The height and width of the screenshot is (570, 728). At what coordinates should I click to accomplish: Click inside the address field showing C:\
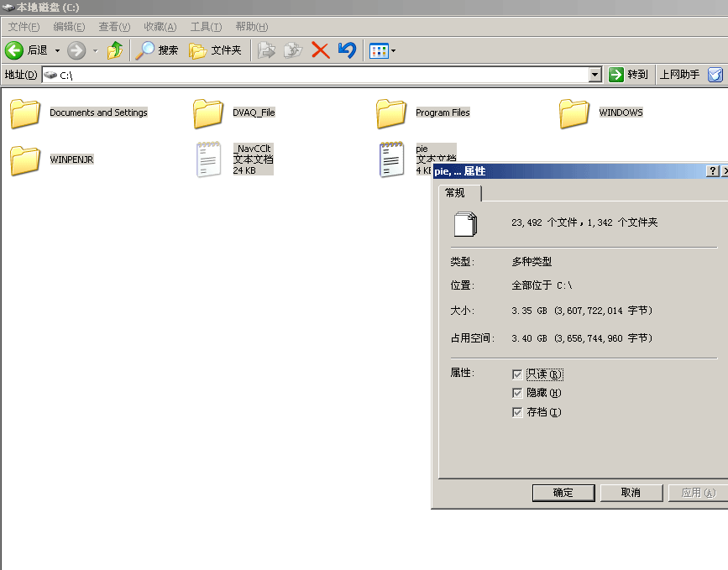click(x=319, y=75)
